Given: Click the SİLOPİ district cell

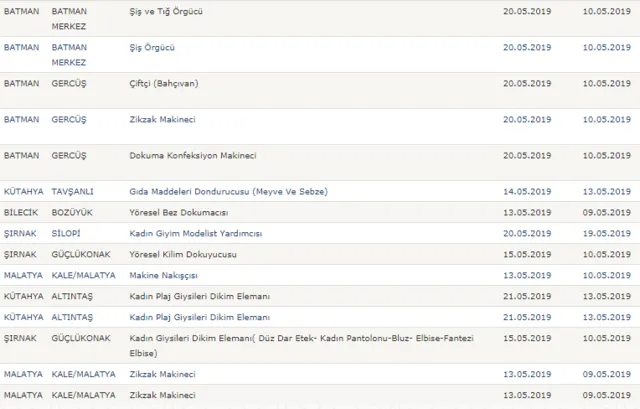Looking at the screenshot, I should 67,233.
